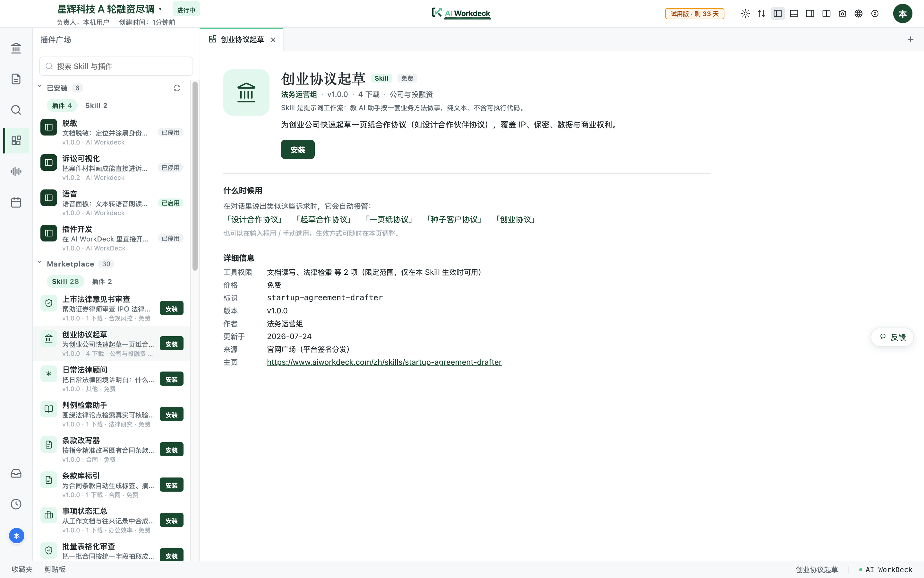
Task: Click the 试用版 剩 33 天 badge
Action: click(x=695, y=14)
